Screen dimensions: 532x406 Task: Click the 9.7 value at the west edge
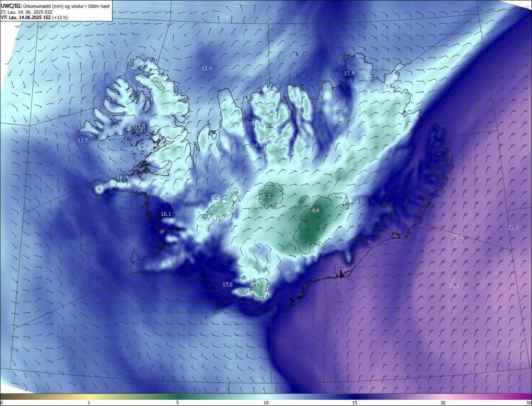click(10, 103)
